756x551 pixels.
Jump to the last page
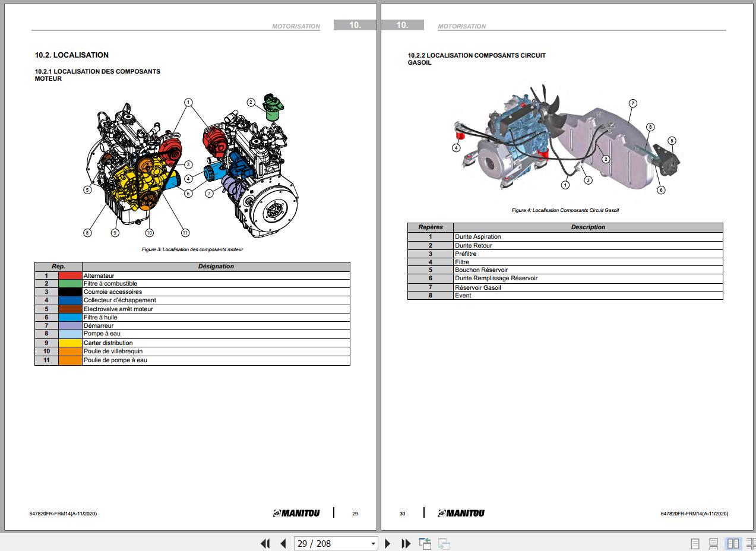point(406,543)
